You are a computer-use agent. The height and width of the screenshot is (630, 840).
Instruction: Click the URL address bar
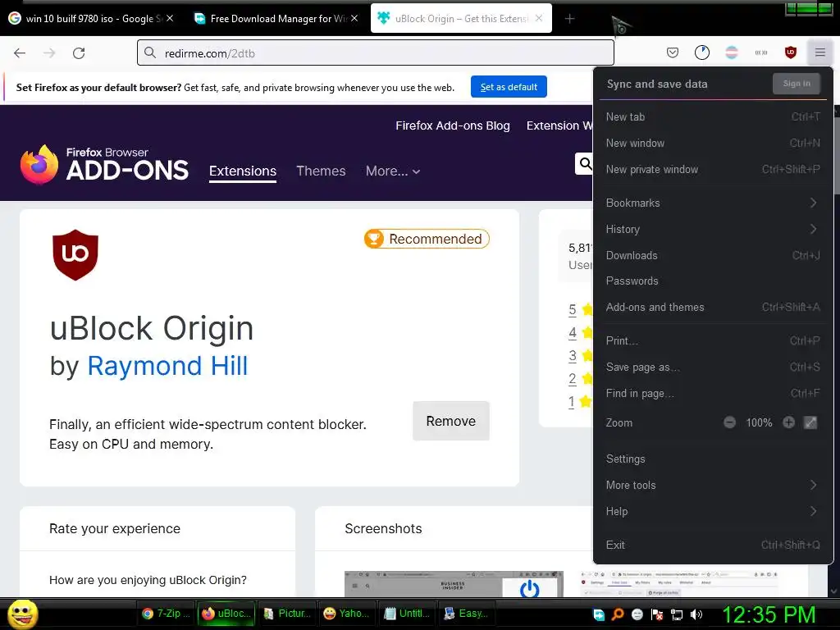tap(376, 53)
